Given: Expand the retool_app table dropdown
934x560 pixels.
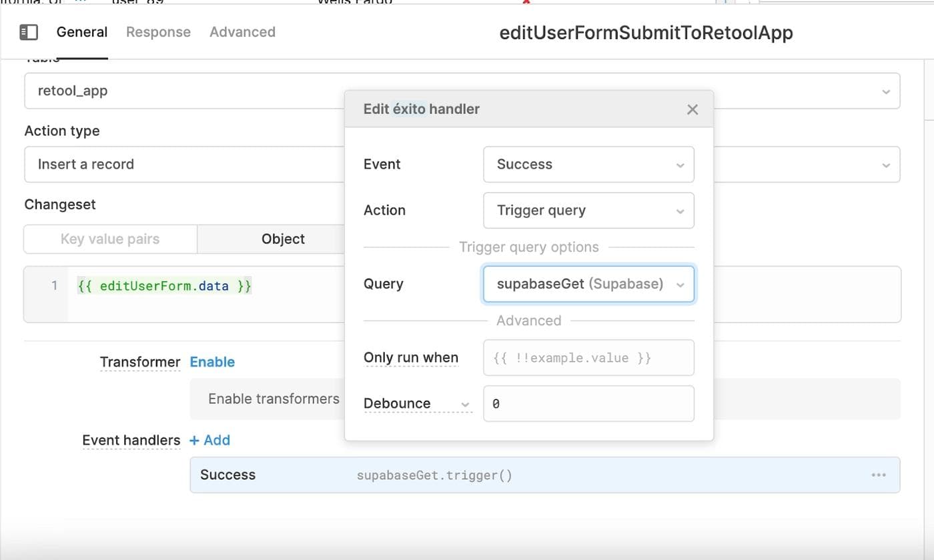Looking at the screenshot, I should [x=885, y=91].
